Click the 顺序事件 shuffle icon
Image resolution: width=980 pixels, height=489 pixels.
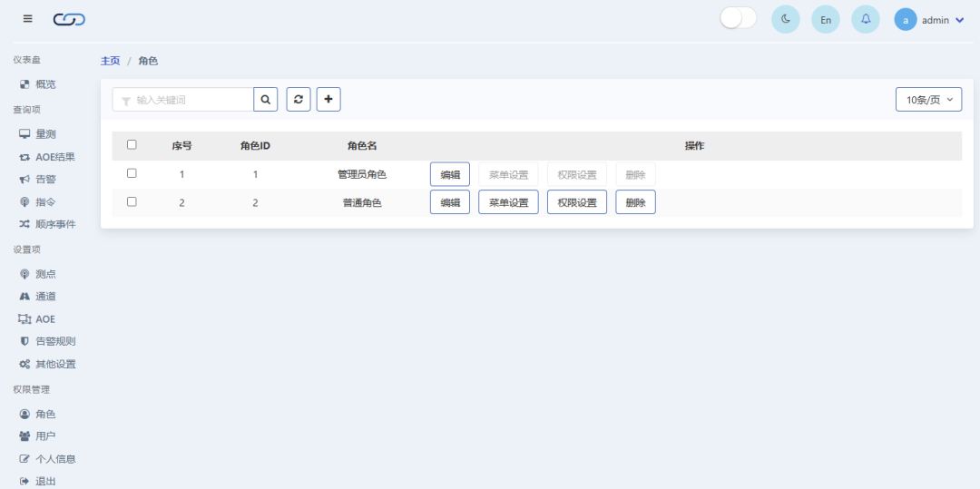click(24, 224)
